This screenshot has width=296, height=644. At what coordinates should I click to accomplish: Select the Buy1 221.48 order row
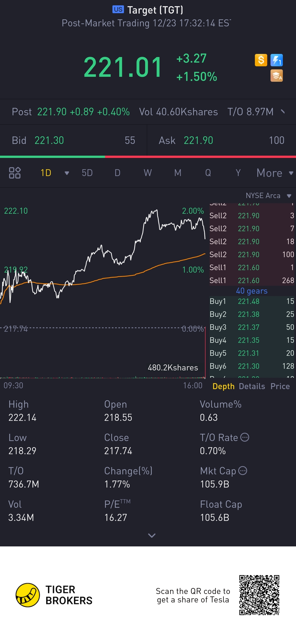[252, 301]
